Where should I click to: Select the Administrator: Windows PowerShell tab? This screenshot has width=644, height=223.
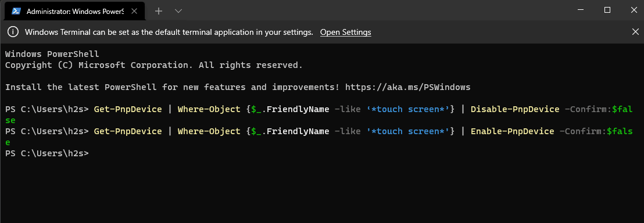74,12
